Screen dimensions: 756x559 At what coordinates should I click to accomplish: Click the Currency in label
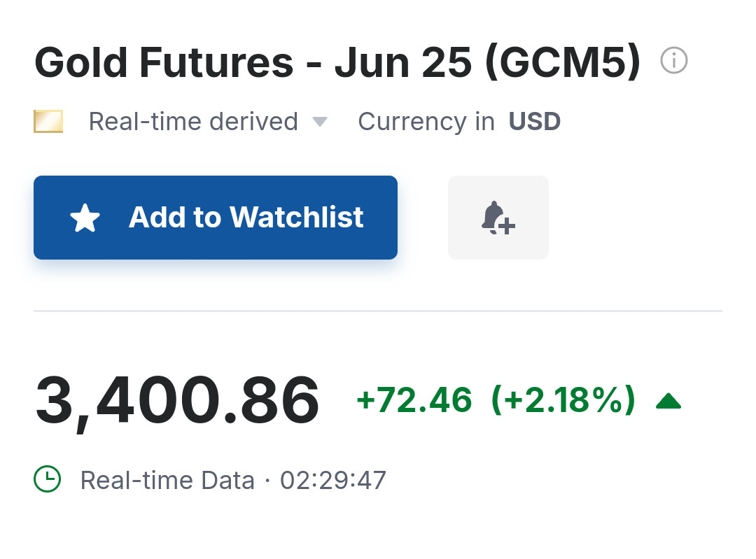coord(426,122)
